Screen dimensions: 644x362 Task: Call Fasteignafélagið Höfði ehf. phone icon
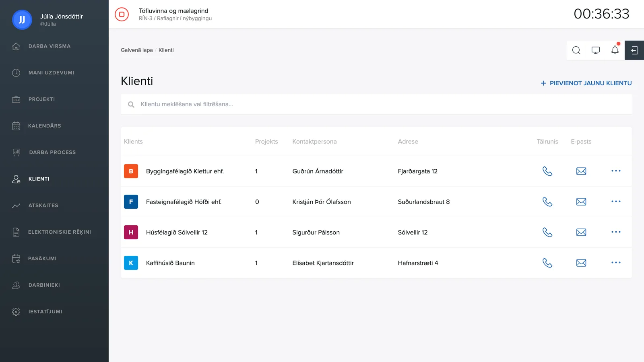[547, 202]
